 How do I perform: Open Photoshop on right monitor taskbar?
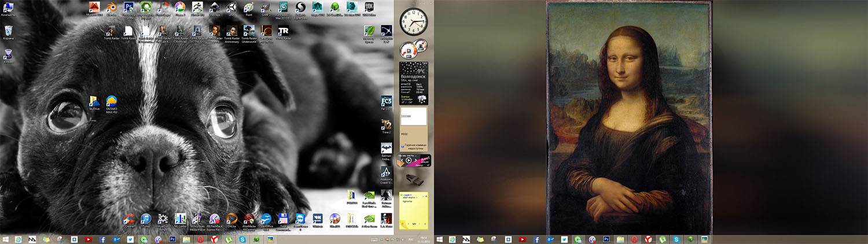[606, 239]
